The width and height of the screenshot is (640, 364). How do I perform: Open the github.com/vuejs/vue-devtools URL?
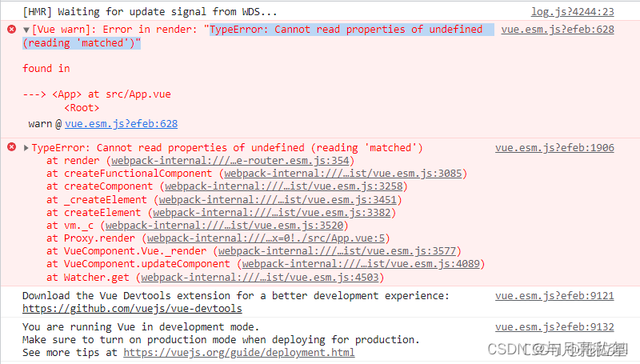[132, 309]
